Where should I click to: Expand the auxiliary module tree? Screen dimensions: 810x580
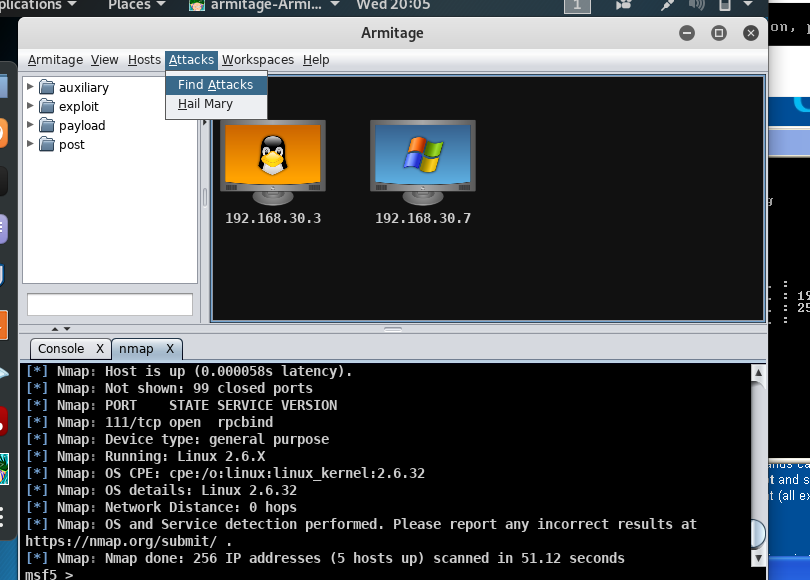(30, 86)
